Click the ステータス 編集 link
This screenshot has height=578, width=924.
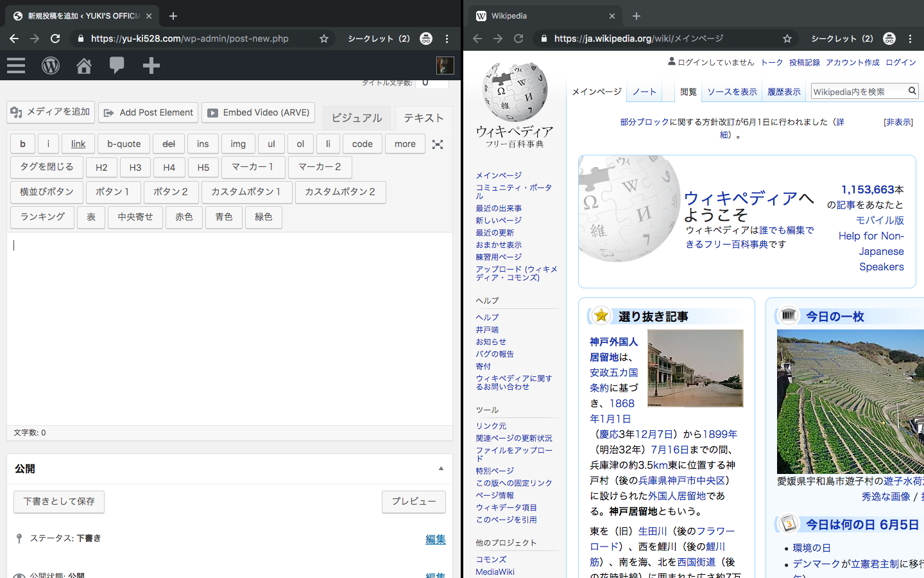[436, 539]
